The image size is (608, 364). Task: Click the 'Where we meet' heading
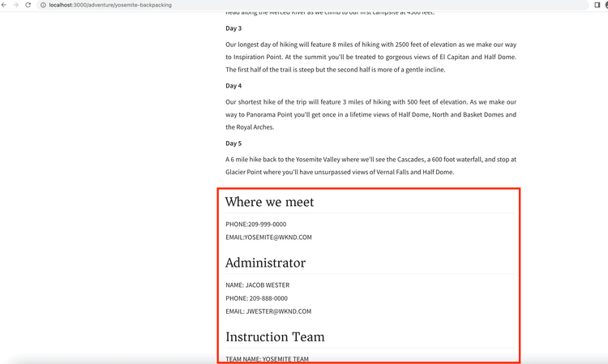269,202
